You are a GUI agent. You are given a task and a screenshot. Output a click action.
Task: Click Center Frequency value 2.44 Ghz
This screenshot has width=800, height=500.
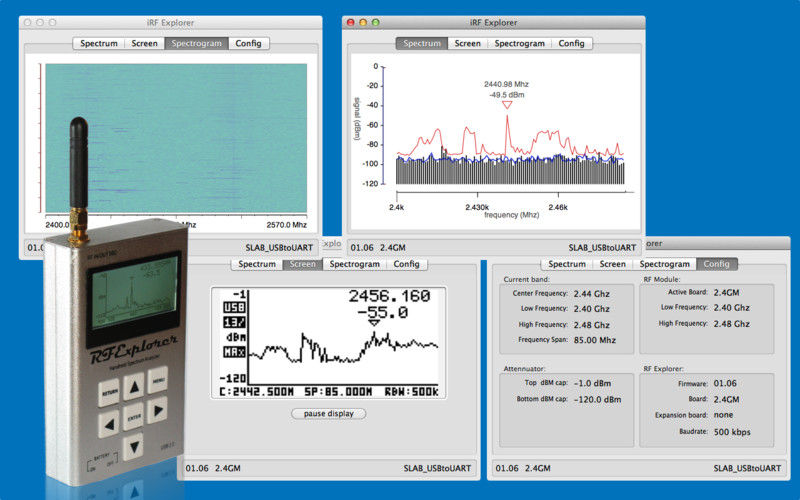click(x=591, y=294)
